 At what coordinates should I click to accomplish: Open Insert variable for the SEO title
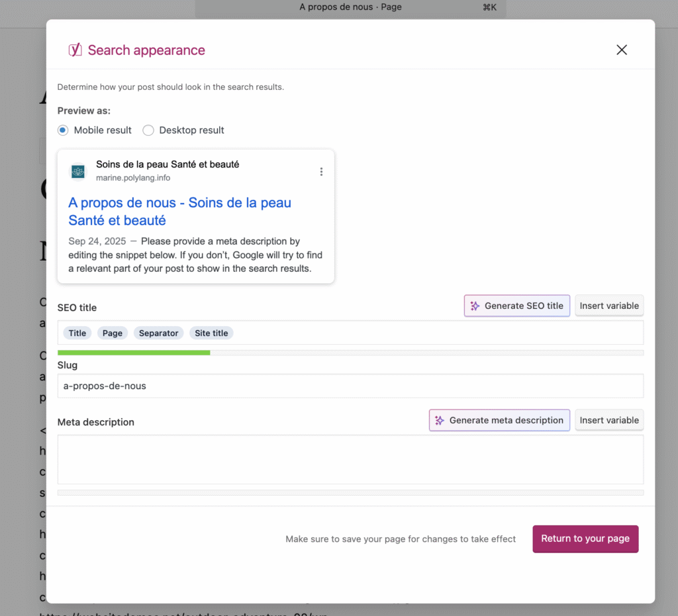click(609, 306)
